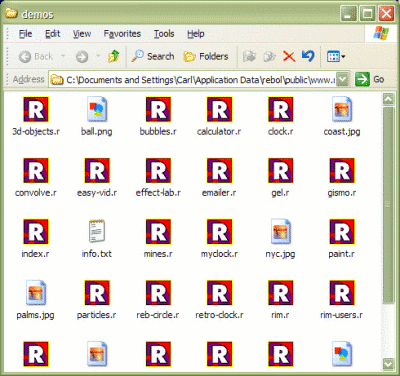Image resolution: width=400 pixels, height=376 pixels.
Task: Click the Copy To folder icon
Action: pyautogui.click(x=269, y=56)
